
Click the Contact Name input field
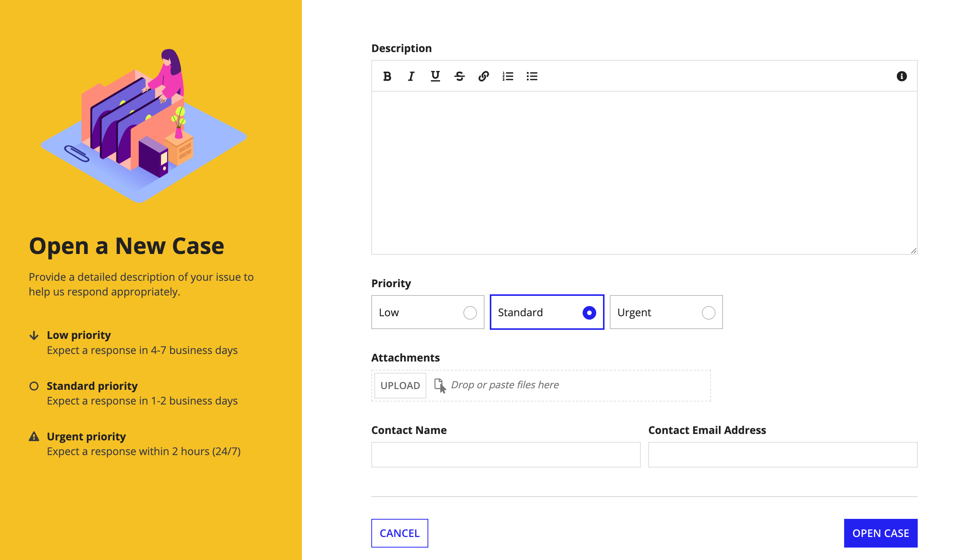(x=506, y=454)
